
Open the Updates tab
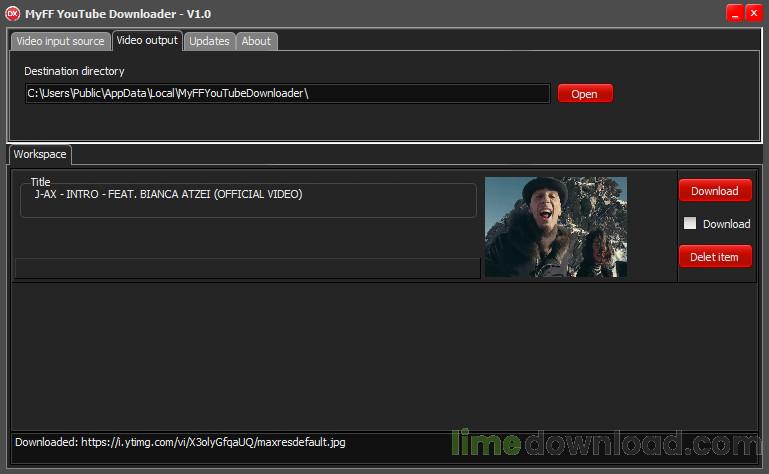209,41
